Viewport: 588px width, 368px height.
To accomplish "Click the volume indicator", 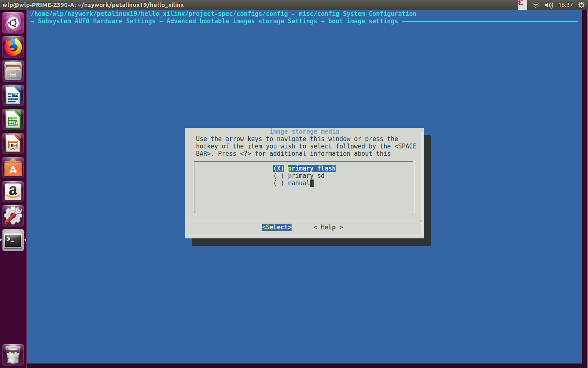I will [548, 5].
